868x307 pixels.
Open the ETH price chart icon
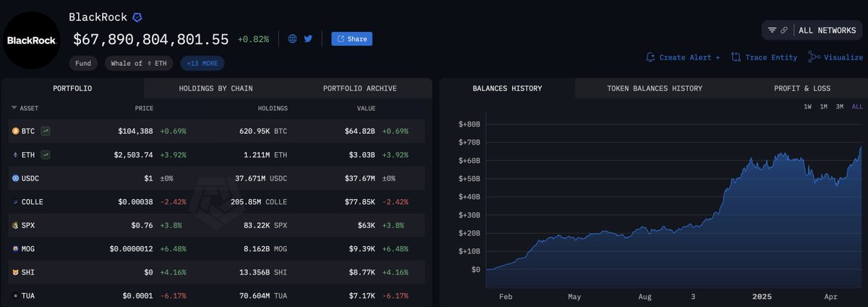point(45,155)
